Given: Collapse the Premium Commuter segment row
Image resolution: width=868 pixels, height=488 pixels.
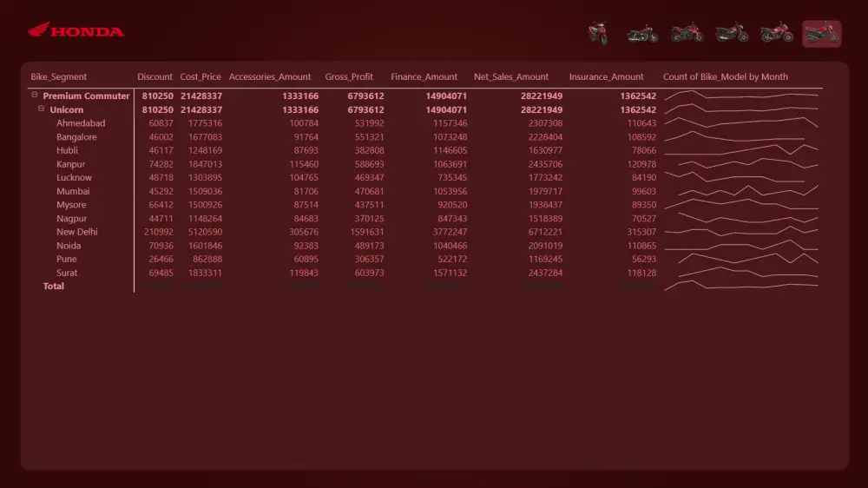Looking at the screenshot, I should point(35,96).
